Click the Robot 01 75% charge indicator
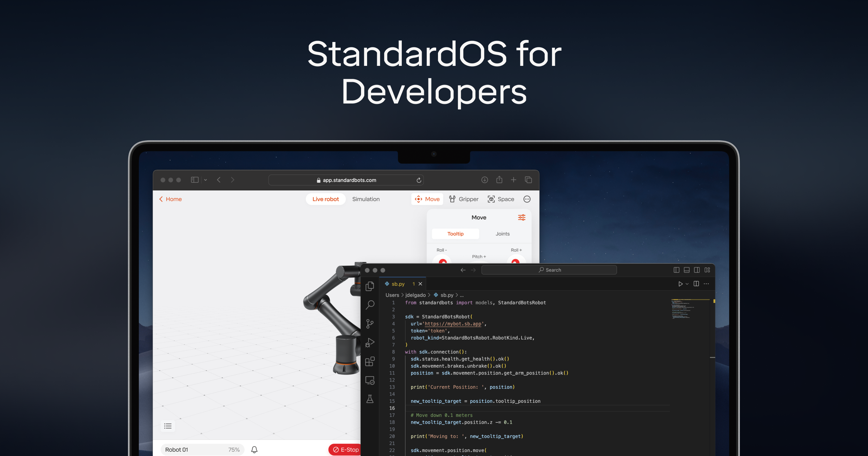868x456 pixels. click(x=203, y=449)
